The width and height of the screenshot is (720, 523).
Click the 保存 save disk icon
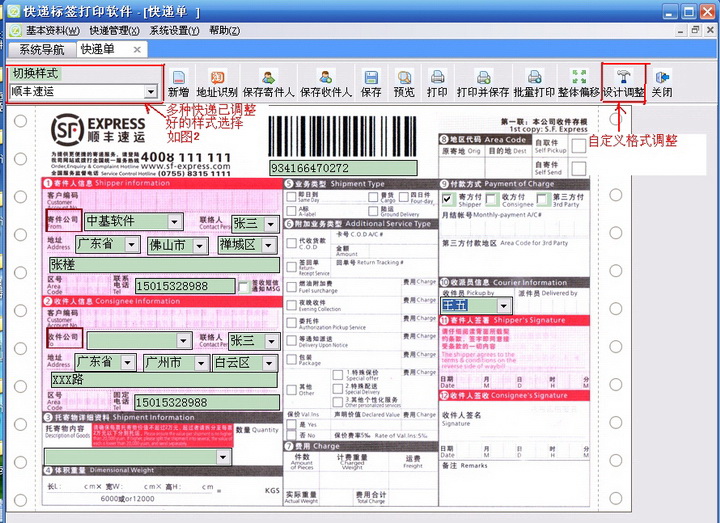coord(371,84)
